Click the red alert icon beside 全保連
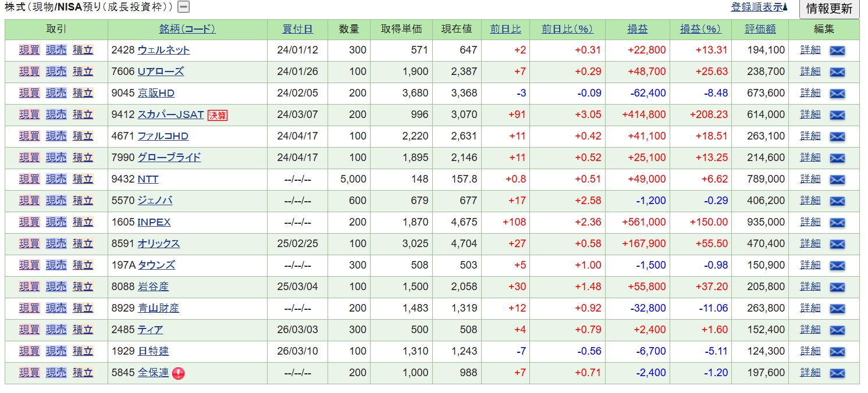Screen dimensions: 868x393 click(x=178, y=373)
